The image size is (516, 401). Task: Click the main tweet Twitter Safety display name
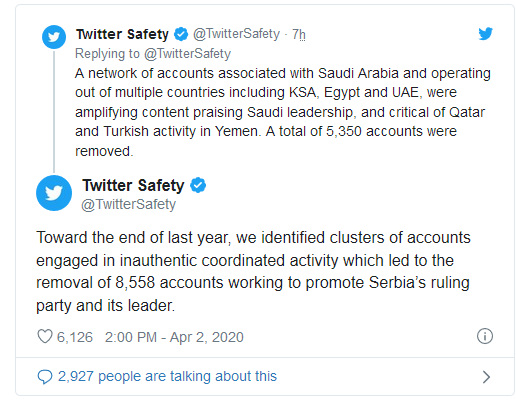pyautogui.click(x=133, y=185)
